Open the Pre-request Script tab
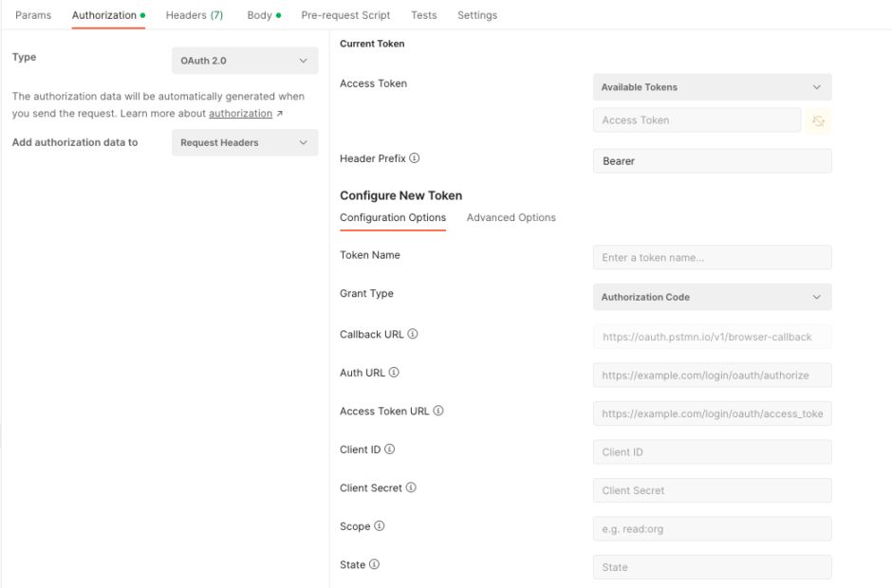Viewport: 892px width, 588px height. [x=345, y=15]
